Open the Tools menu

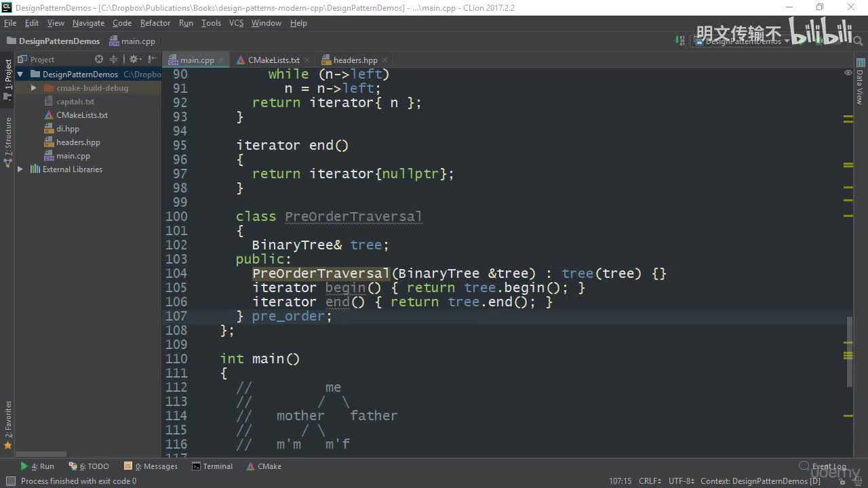pyautogui.click(x=211, y=23)
